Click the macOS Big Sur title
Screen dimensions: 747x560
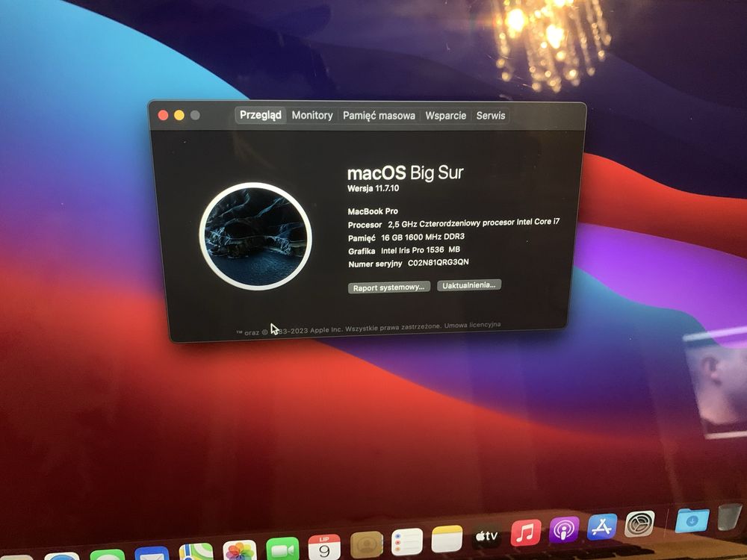406,173
